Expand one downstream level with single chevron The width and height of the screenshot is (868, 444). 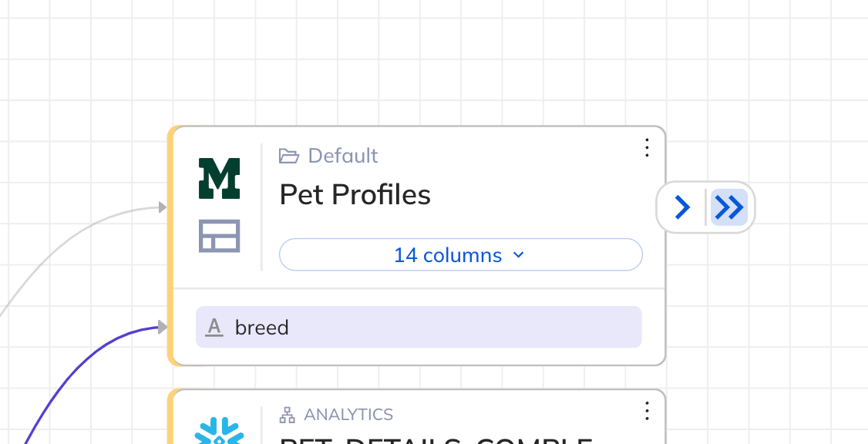(x=682, y=207)
